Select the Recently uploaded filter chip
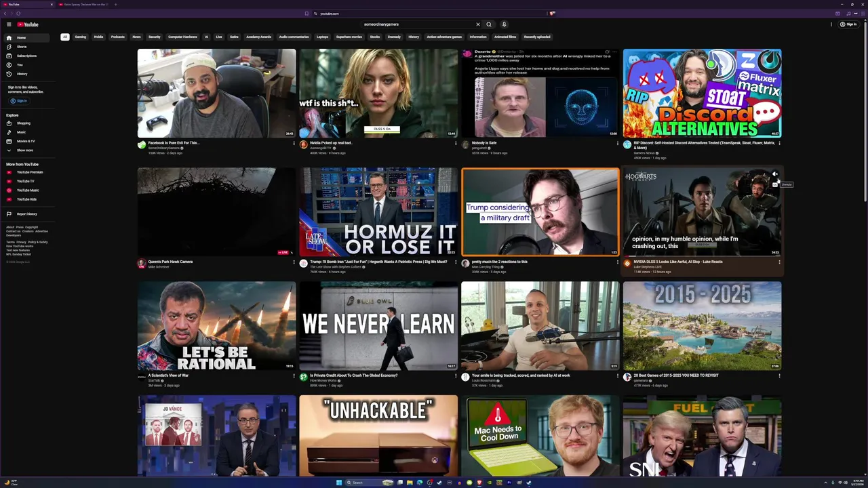Screen dimensions: 868x488 coord(537,37)
